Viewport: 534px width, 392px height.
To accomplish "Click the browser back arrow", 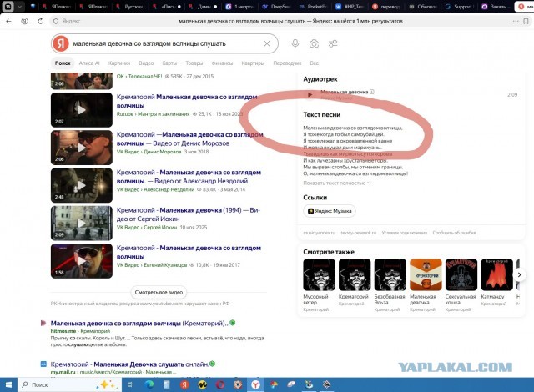I will click(x=9, y=21).
